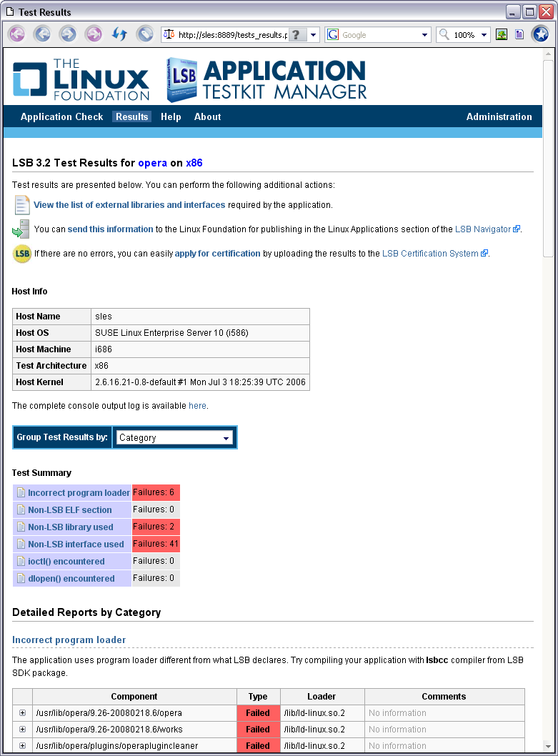This screenshot has width=558, height=756.
Task: Click the document icon beside external libraries link
Action: [21, 205]
